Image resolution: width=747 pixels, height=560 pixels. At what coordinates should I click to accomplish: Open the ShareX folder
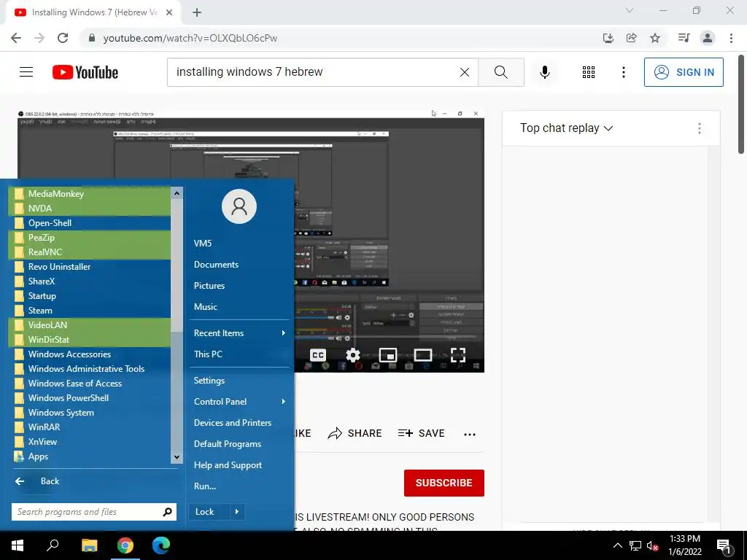pyautogui.click(x=90, y=281)
